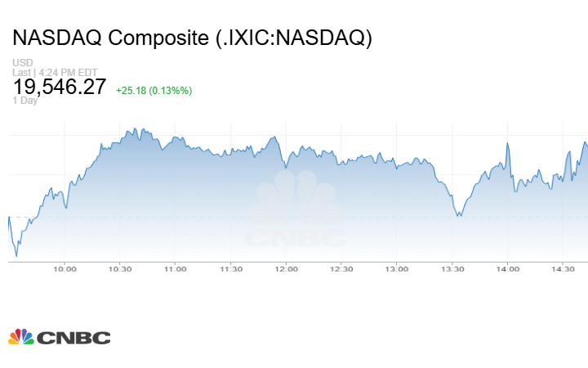Click the CNBC watermark logo inside the chart
588x368 pixels.
(296, 209)
